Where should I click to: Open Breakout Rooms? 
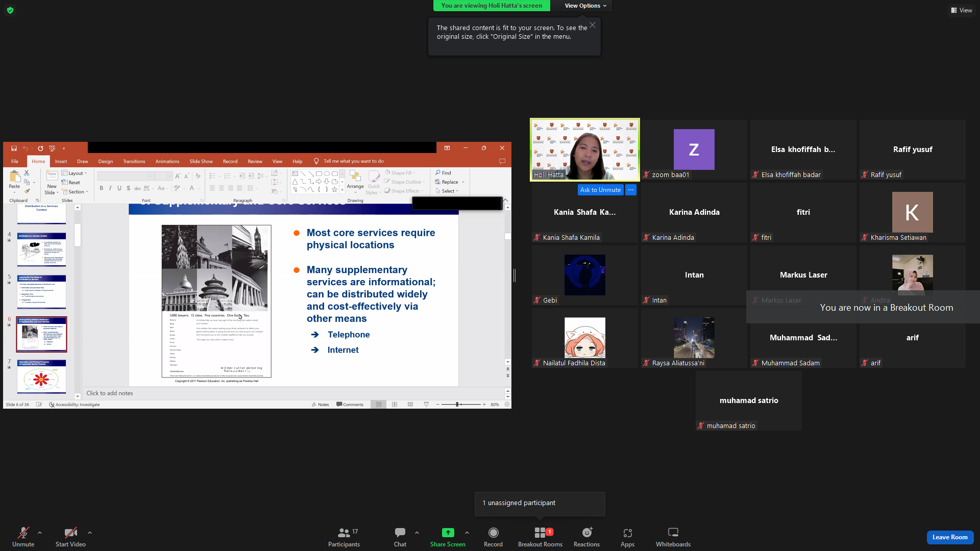click(540, 537)
